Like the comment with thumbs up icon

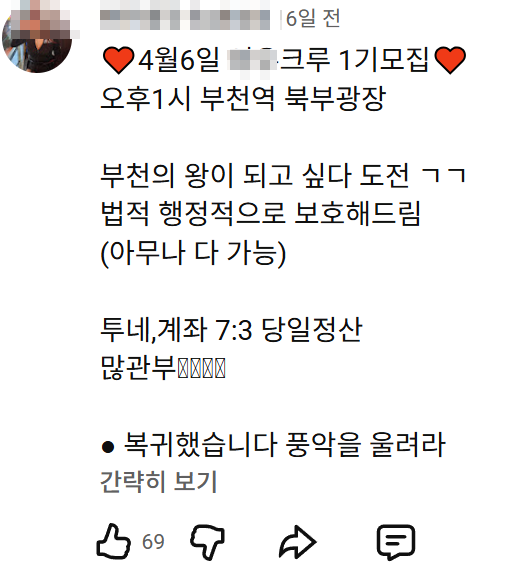(113, 541)
